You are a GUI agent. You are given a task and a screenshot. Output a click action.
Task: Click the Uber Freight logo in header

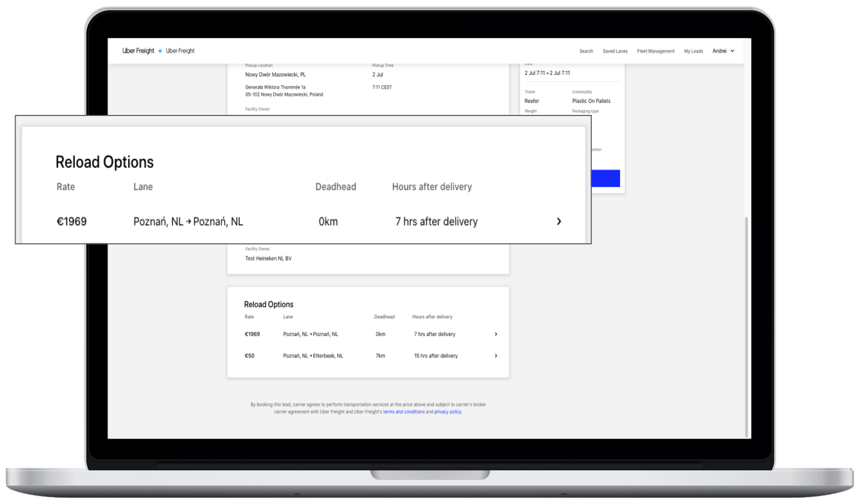138,51
